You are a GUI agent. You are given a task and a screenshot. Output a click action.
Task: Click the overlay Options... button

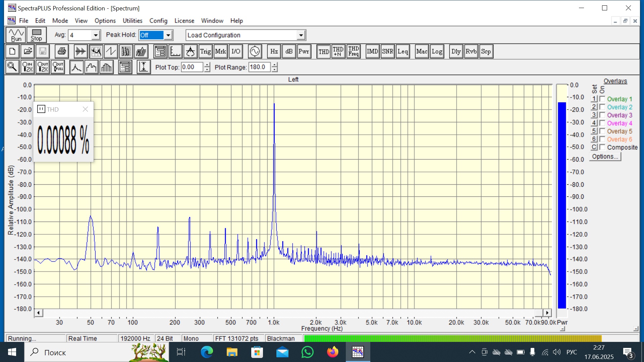tap(605, 157)
